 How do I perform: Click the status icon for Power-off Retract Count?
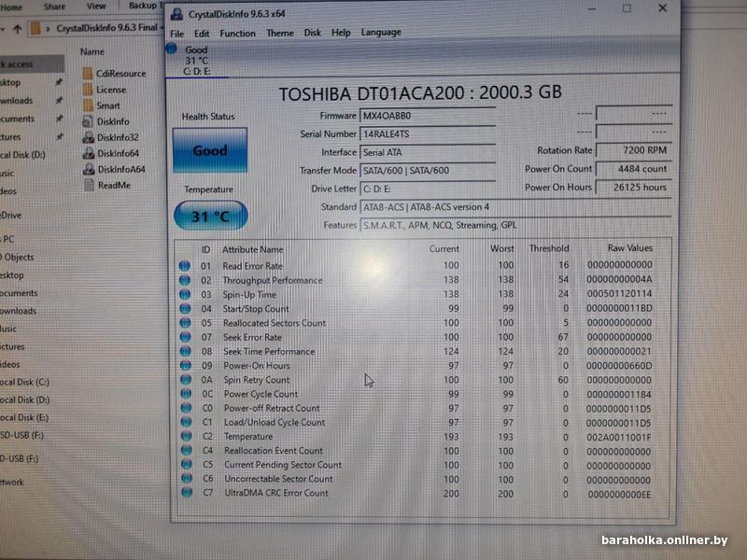pyautogui.click(x=186, y=408)
